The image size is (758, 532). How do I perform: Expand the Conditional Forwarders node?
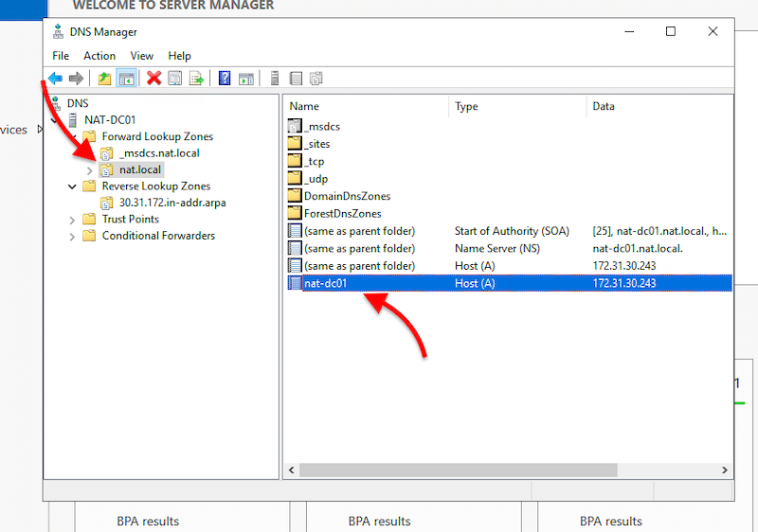point(72,237)
